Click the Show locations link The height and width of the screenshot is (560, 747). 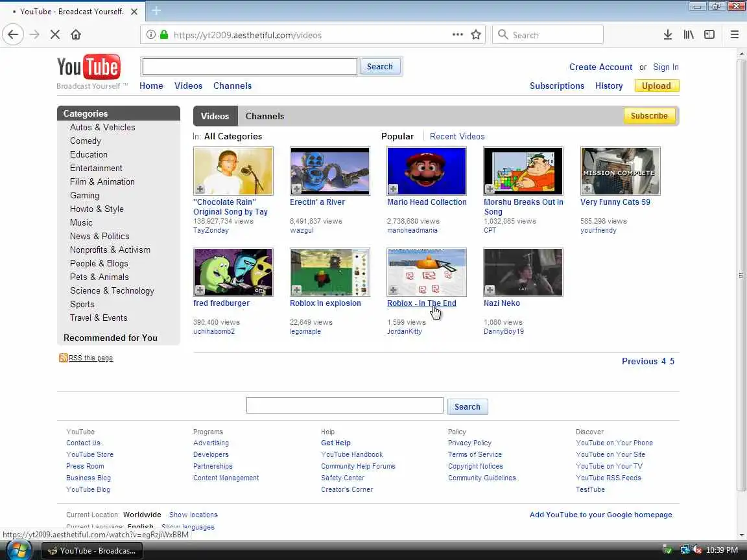tap(193, 515)
